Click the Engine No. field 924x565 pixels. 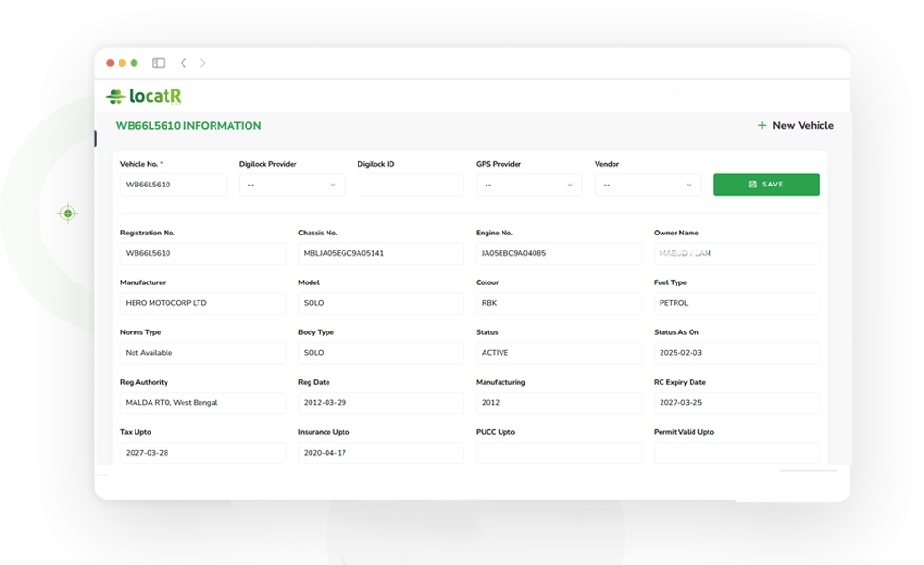coord(559,253)
